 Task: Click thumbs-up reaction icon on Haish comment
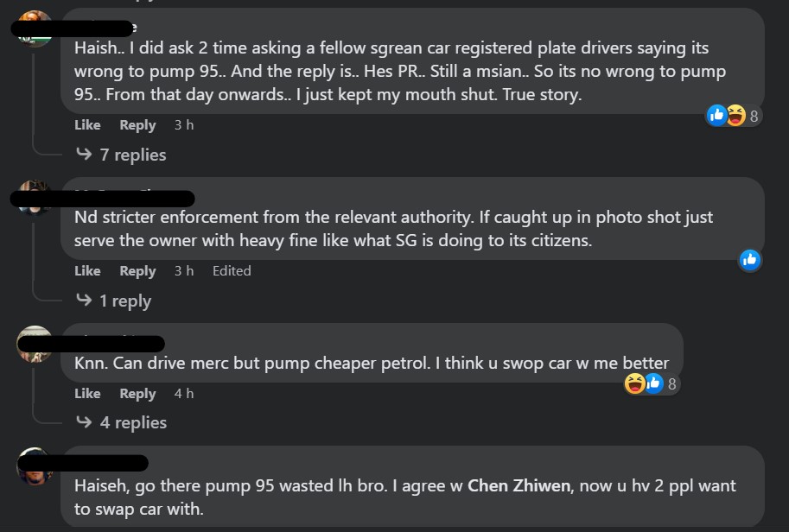click(716, 115)
